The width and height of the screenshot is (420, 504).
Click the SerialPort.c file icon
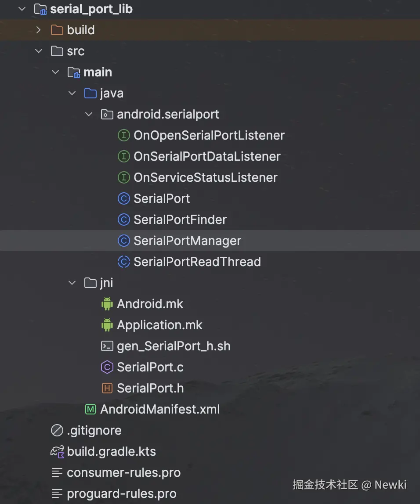click(x=107, y=367)
